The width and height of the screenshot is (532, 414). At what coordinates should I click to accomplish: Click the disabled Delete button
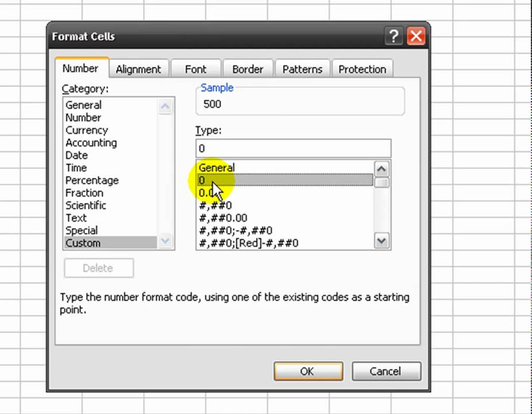pyautogui.click(x=99, y=269)
